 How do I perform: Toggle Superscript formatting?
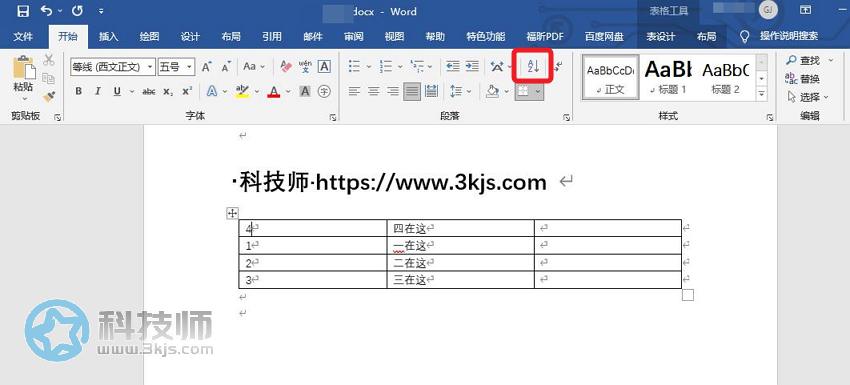pyautogui.click(x=187, y=92)
